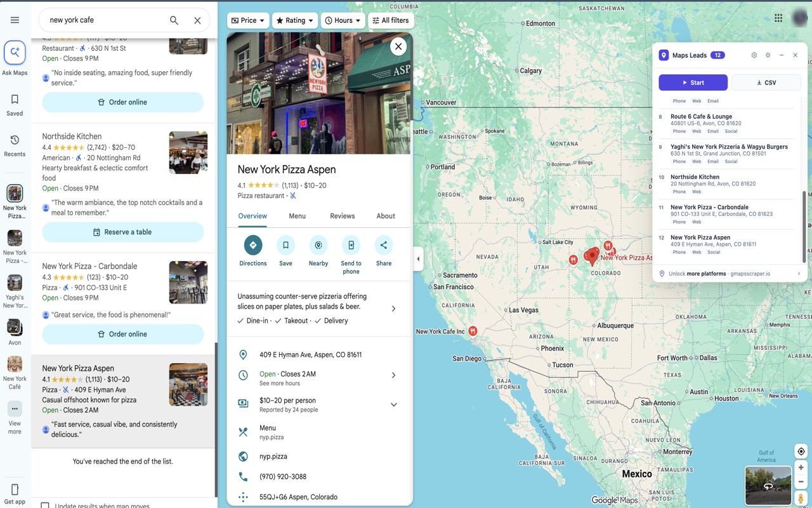Open the Rating filter dropdown
Image resolution: width=812 pixels, height=508 pixels.
[295, 20]
